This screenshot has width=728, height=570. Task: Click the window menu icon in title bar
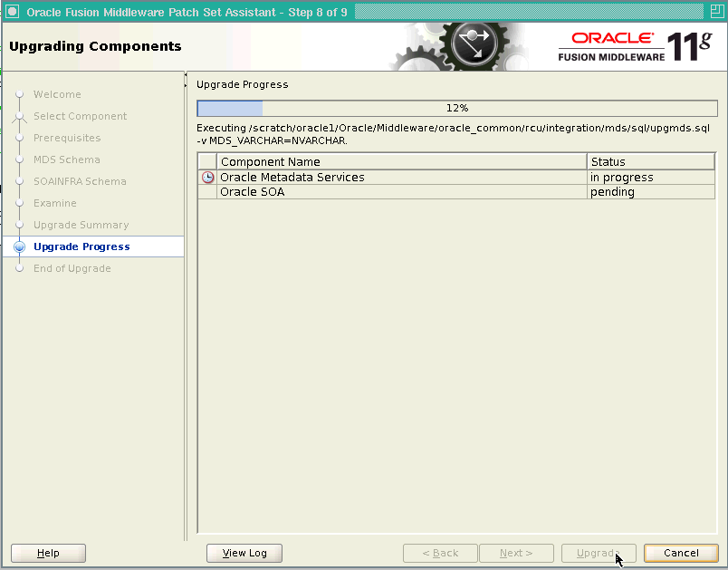pyautogui.click(x=13, y=12)
